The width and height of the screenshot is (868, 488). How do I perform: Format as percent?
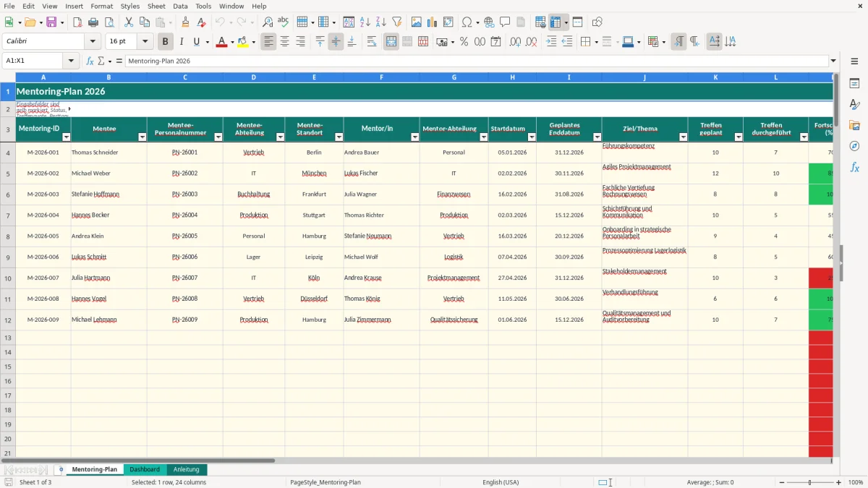[464, 42]
